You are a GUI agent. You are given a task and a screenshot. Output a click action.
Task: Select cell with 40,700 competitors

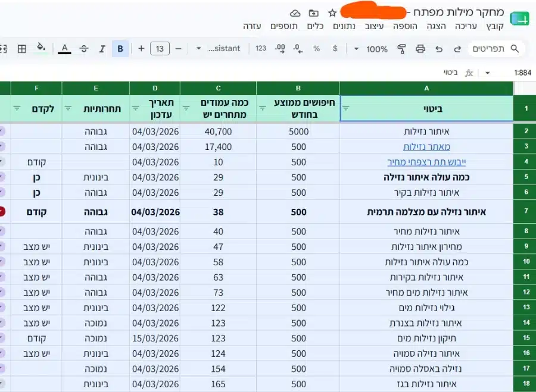218,131
